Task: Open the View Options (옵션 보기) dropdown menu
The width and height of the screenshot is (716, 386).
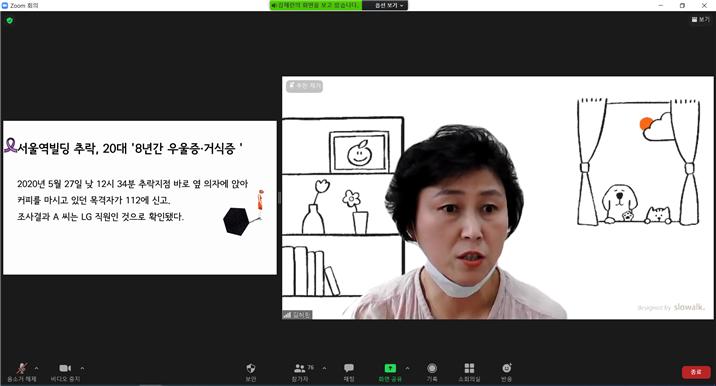Action: (389, 5)
